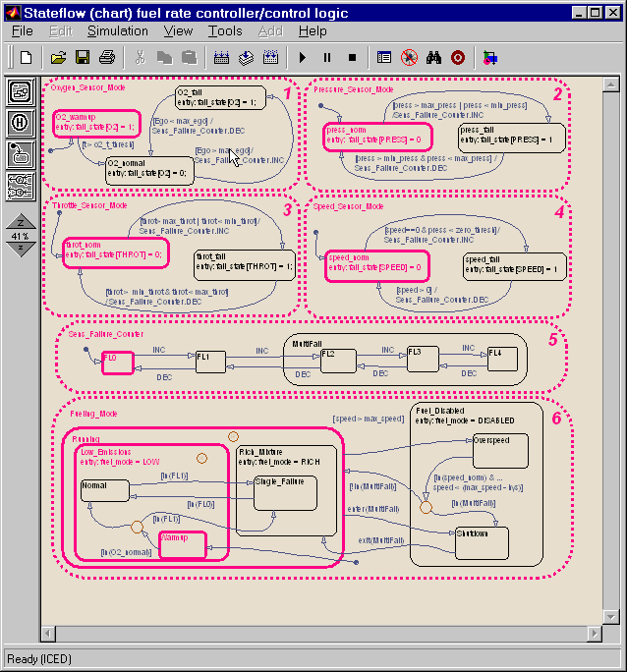The width and height of the screenshot is (627, 672).
Task: Click the Add Event toolbar icon
Action: coord(221,57)
